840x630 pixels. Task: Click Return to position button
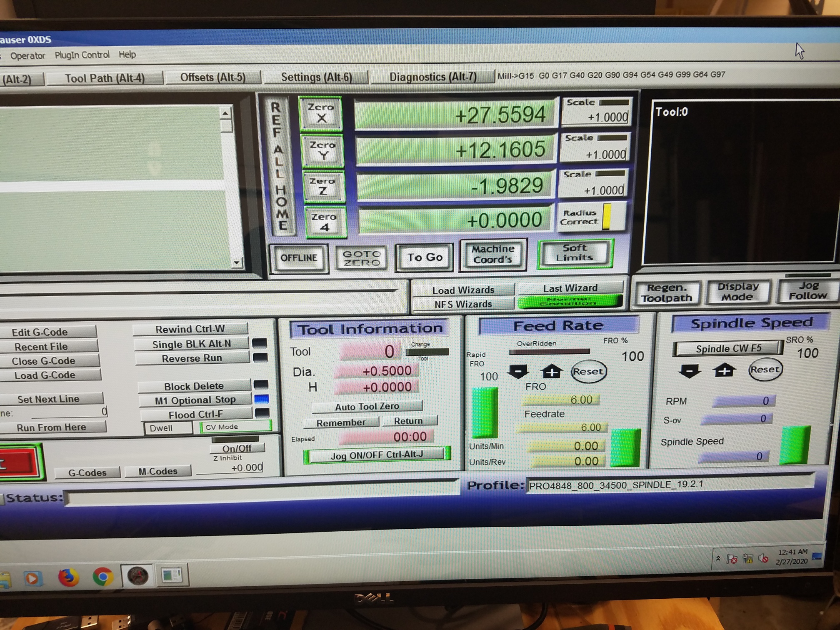tap(409, 421)
